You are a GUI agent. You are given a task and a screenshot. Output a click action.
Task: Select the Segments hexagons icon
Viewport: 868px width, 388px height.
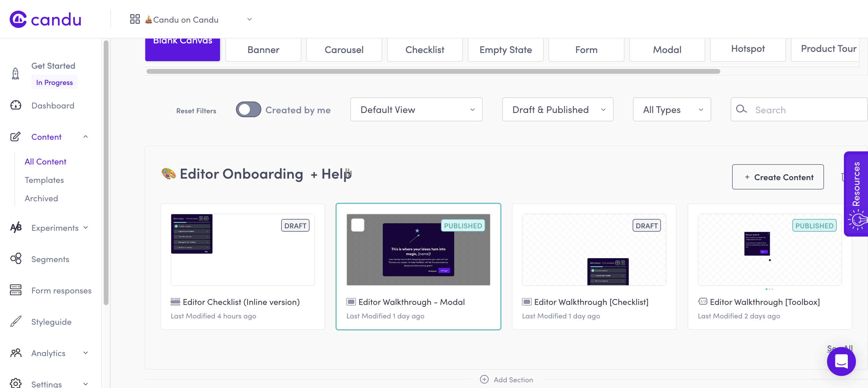point(15,259)
